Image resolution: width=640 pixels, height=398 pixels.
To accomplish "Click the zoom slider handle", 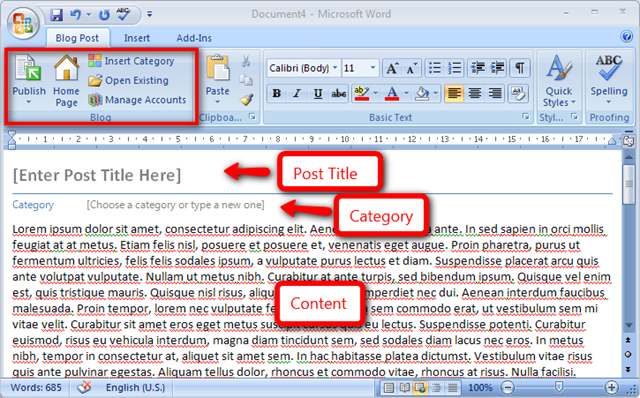I will (559, 387).
